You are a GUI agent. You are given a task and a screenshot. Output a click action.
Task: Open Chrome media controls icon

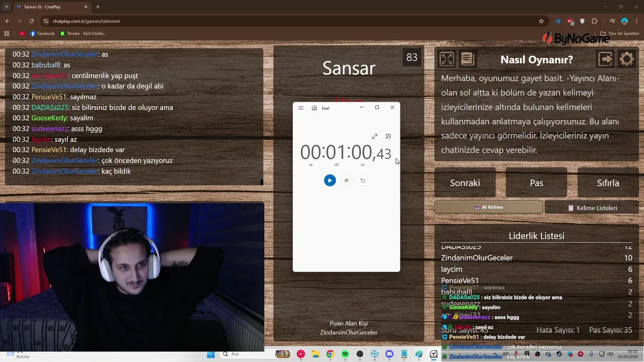(x=612, y=21)
